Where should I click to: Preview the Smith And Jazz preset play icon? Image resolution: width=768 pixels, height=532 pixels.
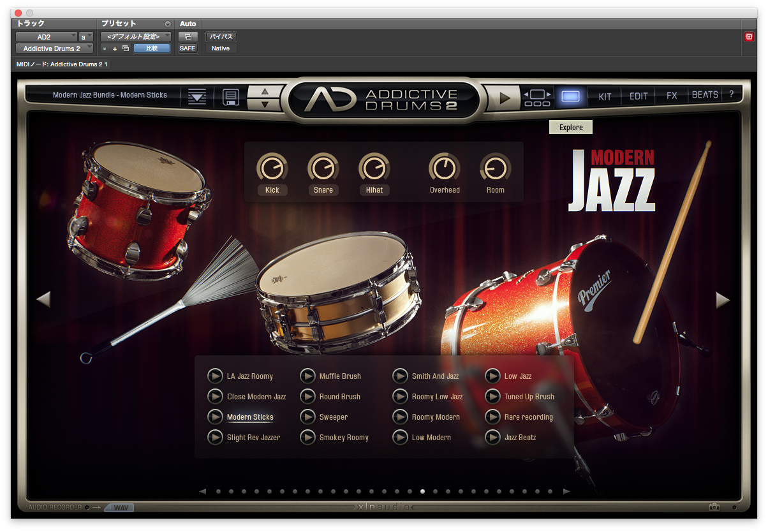click(x=400, y=376)
